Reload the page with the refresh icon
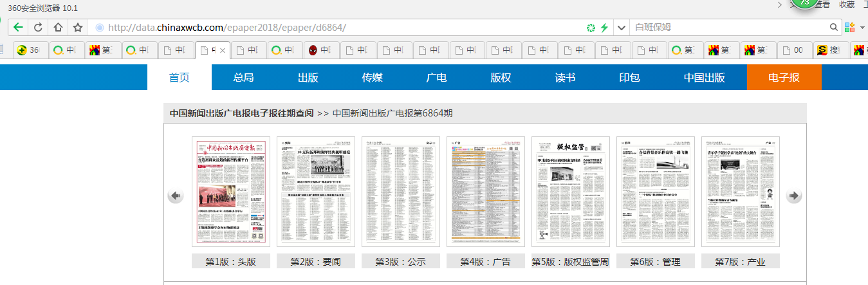The width and height of the screenshot is (868, 285). 38,28
